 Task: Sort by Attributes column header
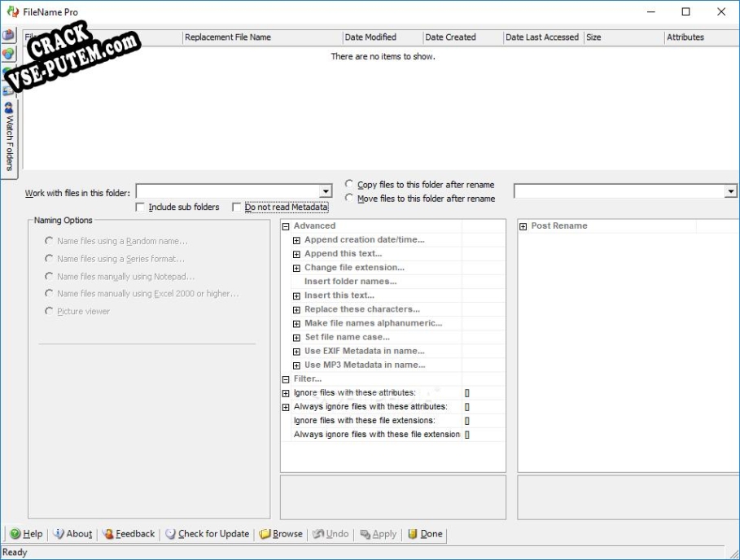tap(702, 37)
